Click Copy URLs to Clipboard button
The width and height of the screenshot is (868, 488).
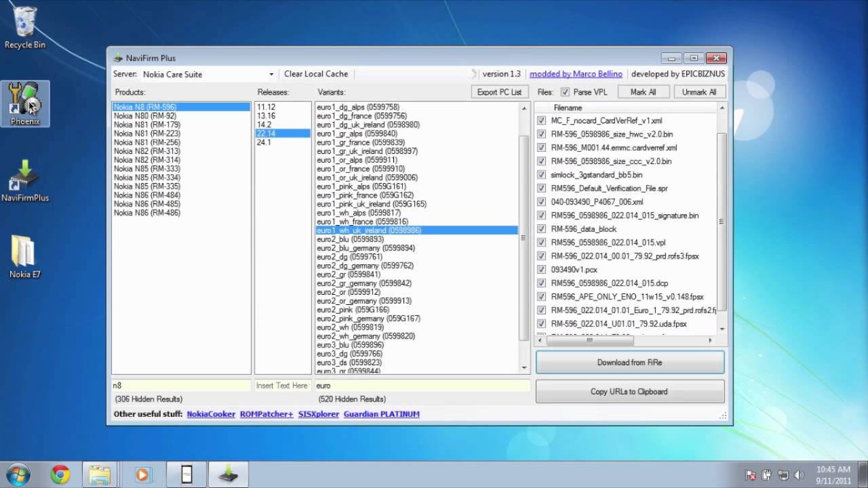[x=630, y=392]
